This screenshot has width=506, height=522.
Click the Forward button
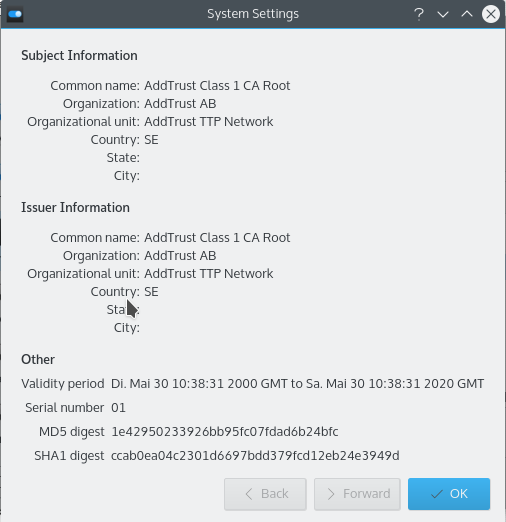tap(357, 494)
